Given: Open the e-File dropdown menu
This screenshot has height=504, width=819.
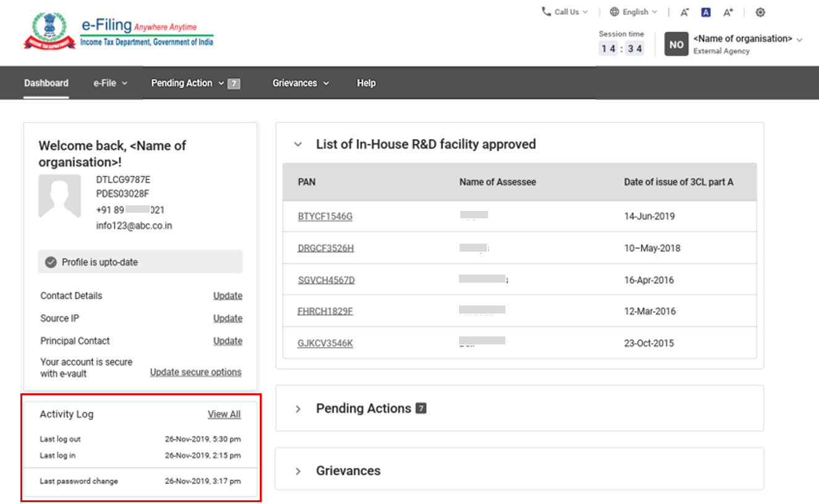Looking at the screenshot, I should pos(110,83).
